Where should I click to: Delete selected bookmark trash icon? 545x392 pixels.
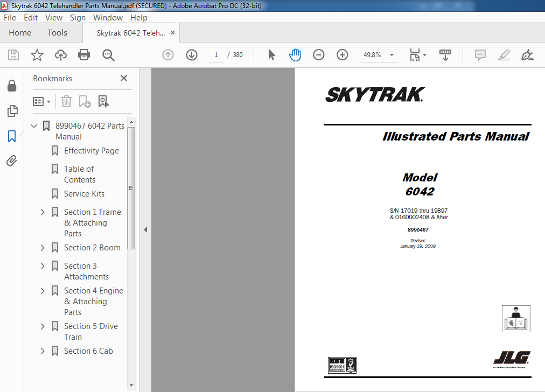[x=66, y=101]
